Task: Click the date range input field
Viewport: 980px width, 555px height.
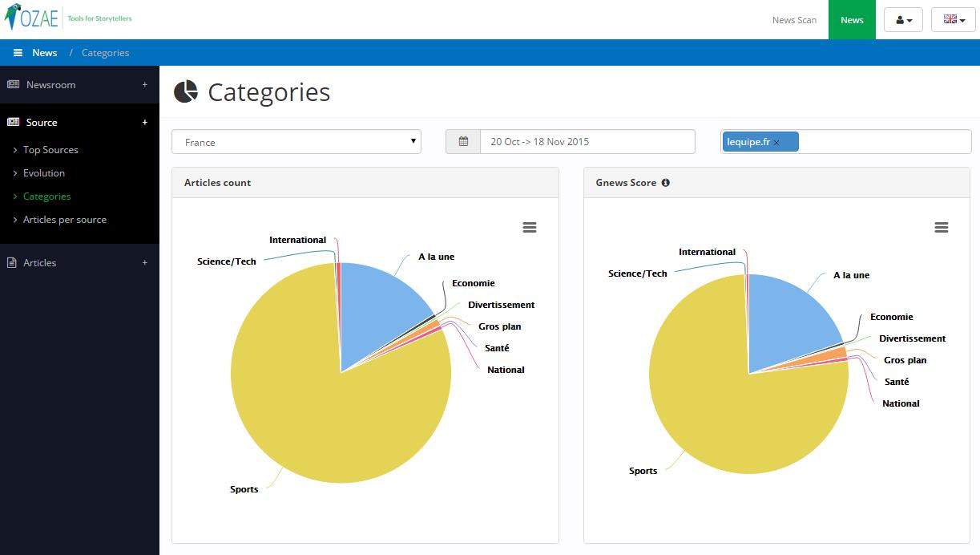Action: 587,142
